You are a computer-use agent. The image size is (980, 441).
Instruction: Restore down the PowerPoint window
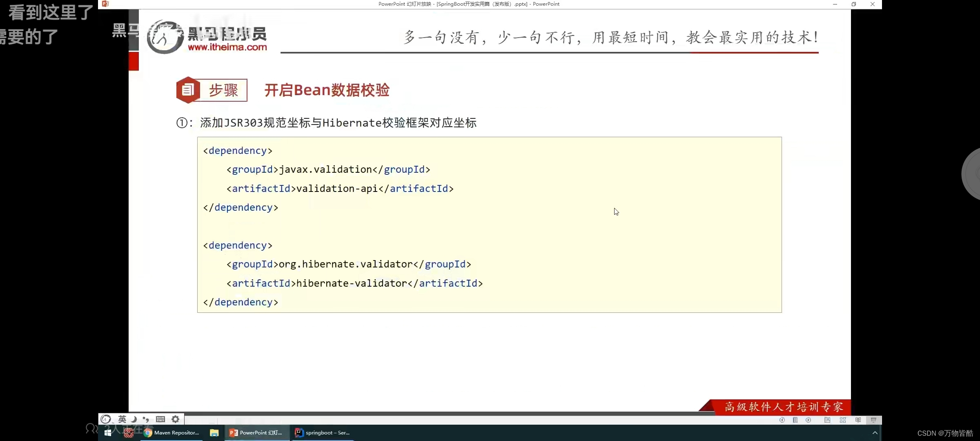coord(854,4)
